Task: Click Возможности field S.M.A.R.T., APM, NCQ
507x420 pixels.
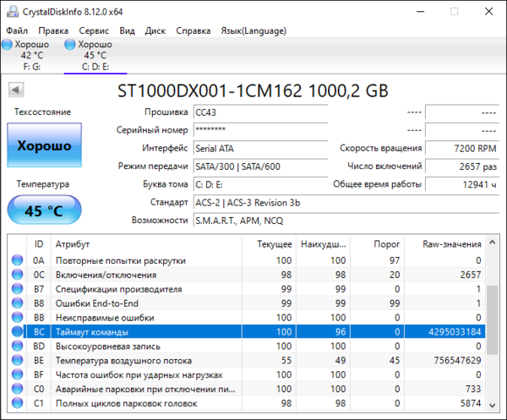Action: point(346,221)
